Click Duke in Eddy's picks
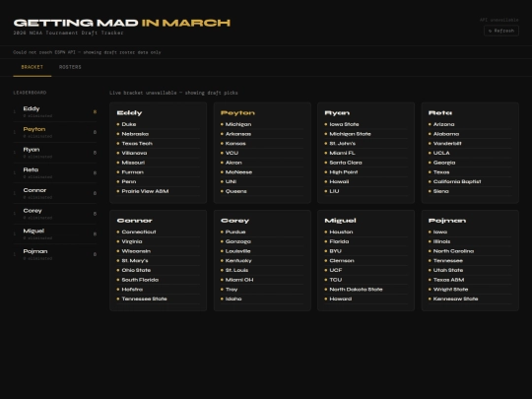532x399 pixels. coord(129,124)
